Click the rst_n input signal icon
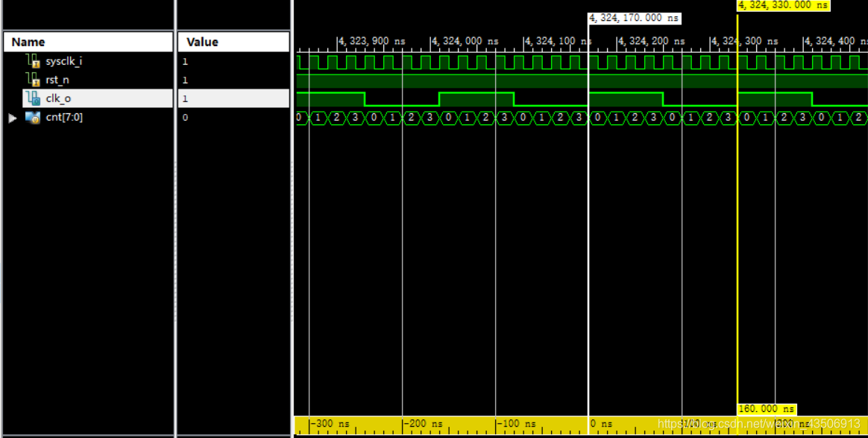This screenshot has height=438, width=868. (x=34, y=80)
